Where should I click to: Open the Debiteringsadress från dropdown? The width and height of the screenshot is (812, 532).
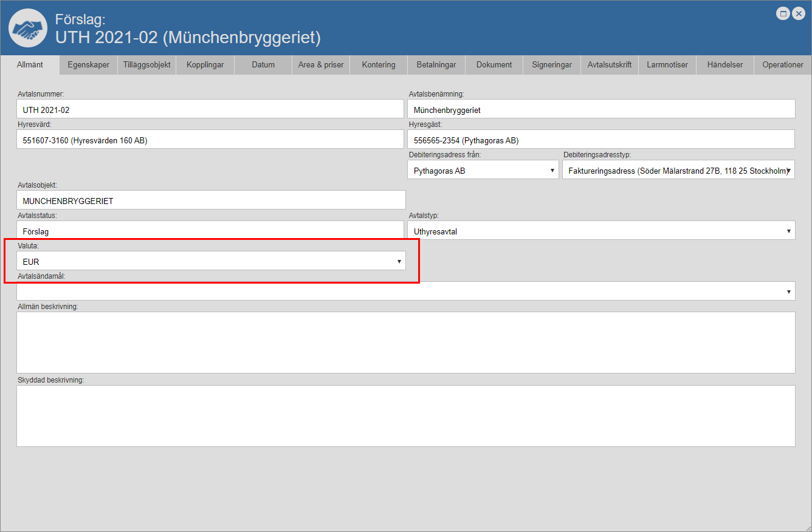coord(483,171)
